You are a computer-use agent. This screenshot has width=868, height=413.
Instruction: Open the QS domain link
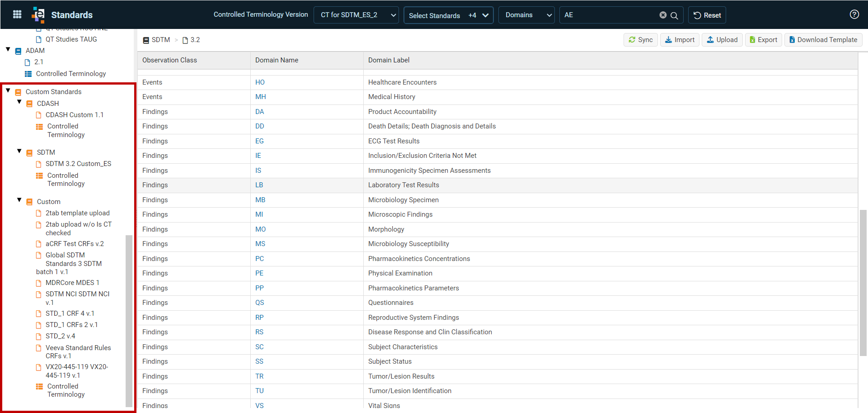coord(260,303)
